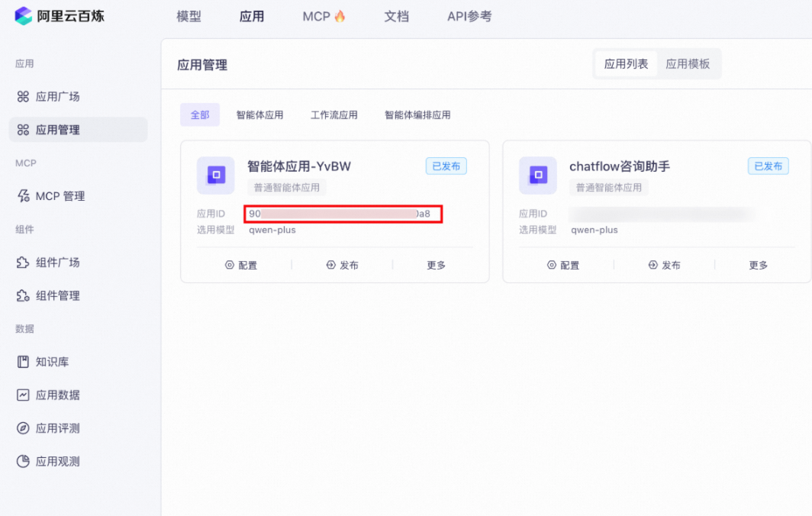Click the 组件广场 puzzle icon

pos(23,263)
